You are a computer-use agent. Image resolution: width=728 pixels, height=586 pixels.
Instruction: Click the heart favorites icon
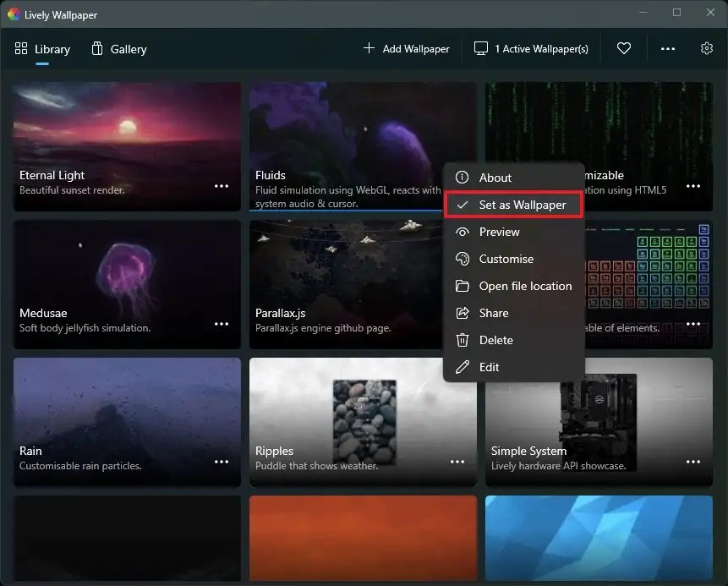click(x=624, y=48)
